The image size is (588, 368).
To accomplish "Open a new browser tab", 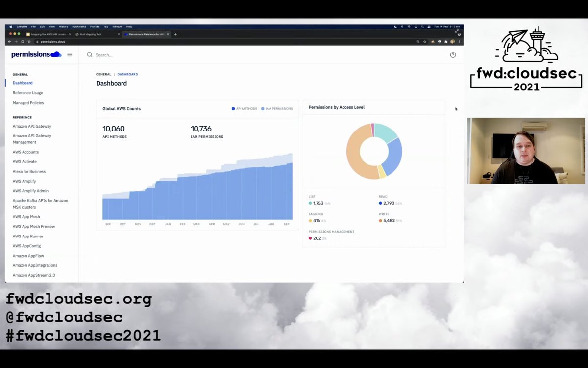I will pos(175,34).
